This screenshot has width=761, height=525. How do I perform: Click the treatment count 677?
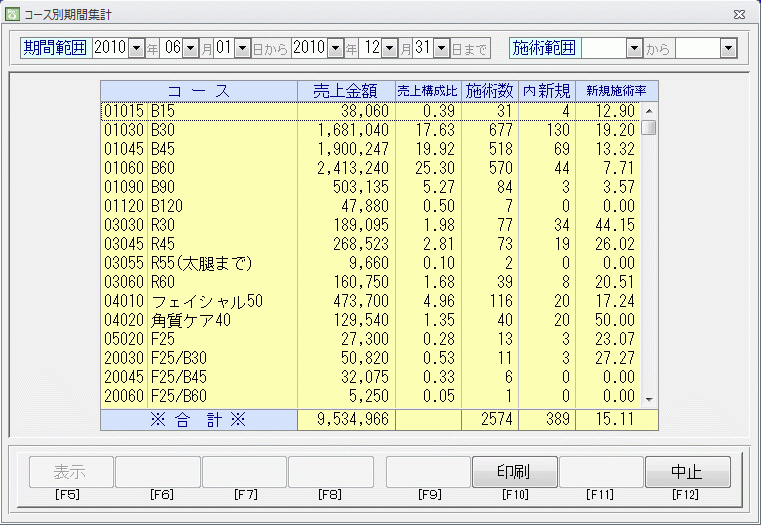[500, 130]
